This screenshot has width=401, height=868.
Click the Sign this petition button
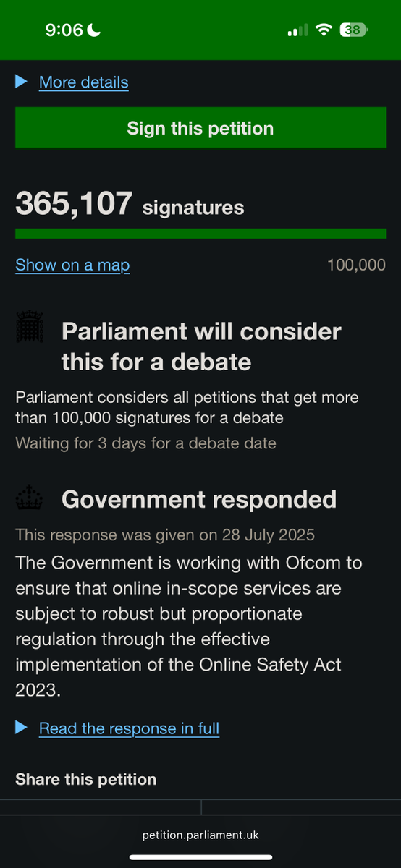[200, 128]
